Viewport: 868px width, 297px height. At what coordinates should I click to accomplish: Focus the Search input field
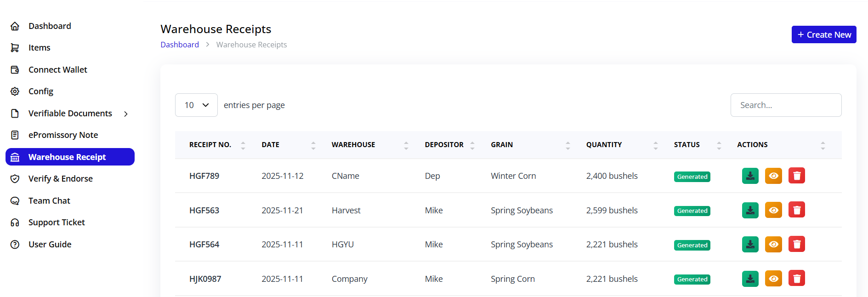[786, 105]
